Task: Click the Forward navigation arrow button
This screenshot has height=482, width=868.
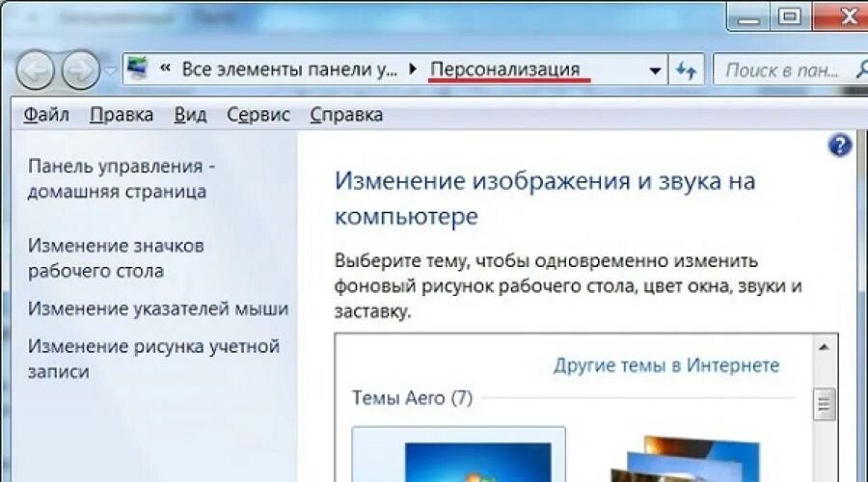Action: (x=81, y=70)
